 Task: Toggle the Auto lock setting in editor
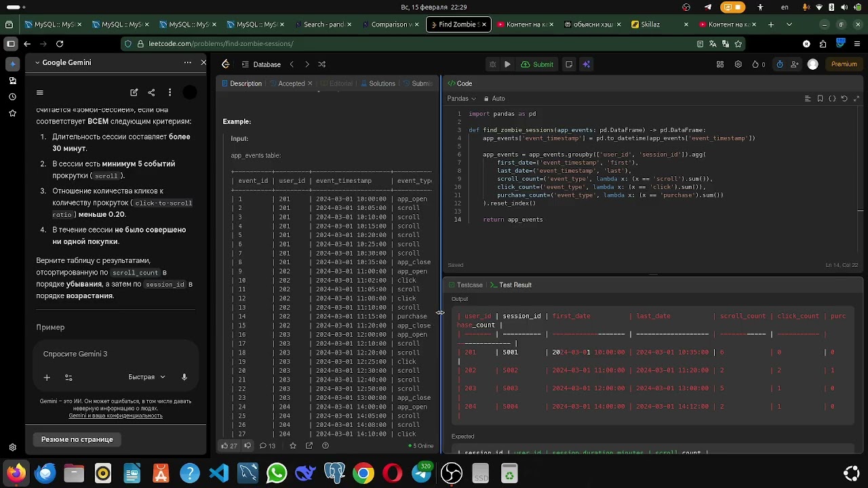pos(494,98)
